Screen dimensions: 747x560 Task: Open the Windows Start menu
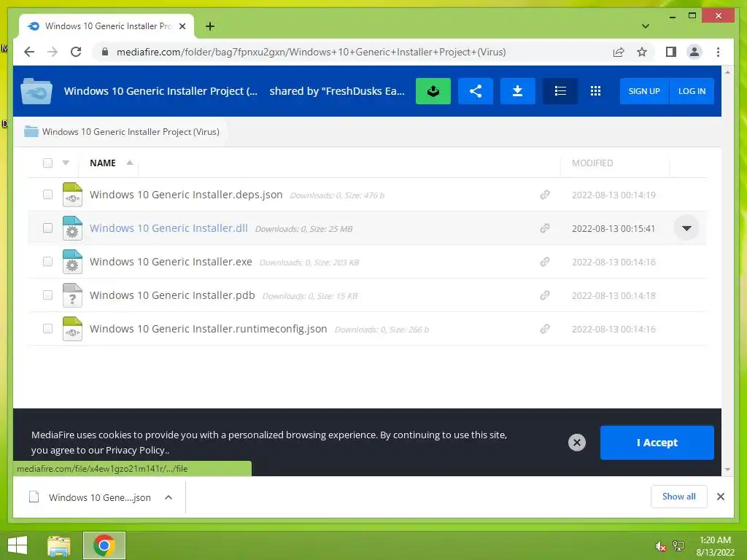tap(18, 545)
